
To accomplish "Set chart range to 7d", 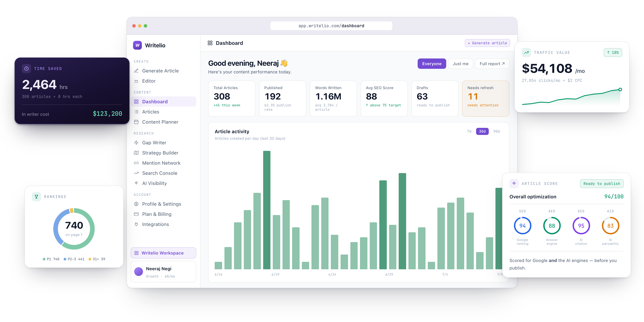I will coord(469,131).
